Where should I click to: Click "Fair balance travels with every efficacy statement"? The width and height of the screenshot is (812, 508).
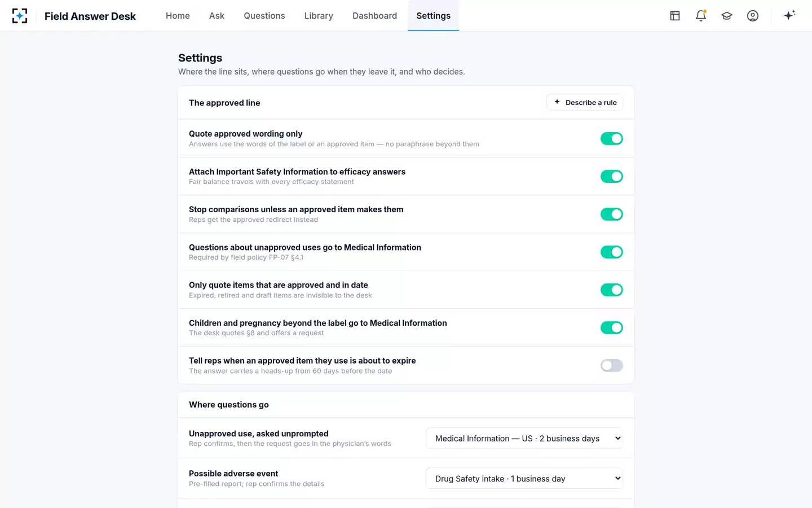tap(271, 182)
